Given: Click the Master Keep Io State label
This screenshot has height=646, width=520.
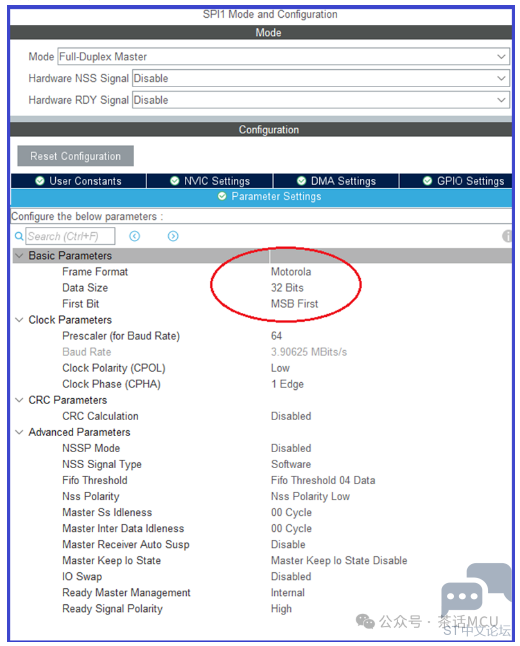Looking at the screenshot, I should [x=111, y=561].
